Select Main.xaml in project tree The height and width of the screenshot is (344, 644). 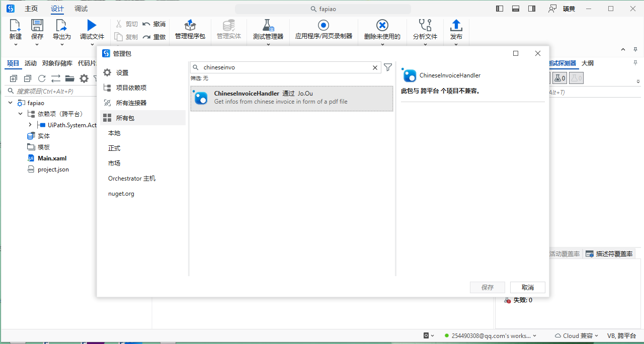pyautogui.click(x=52, y=158)
